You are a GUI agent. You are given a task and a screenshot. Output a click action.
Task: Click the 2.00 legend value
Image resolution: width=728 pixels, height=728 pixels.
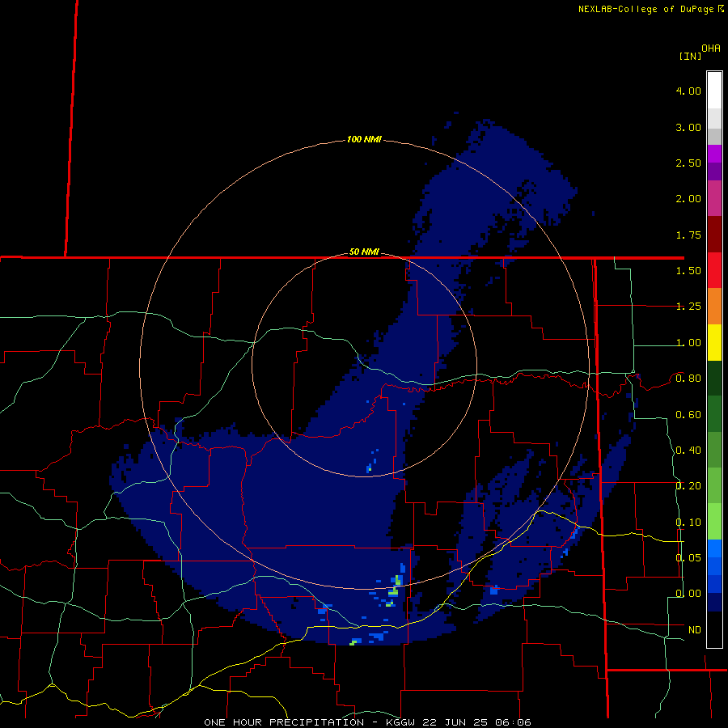click(688, 199)
